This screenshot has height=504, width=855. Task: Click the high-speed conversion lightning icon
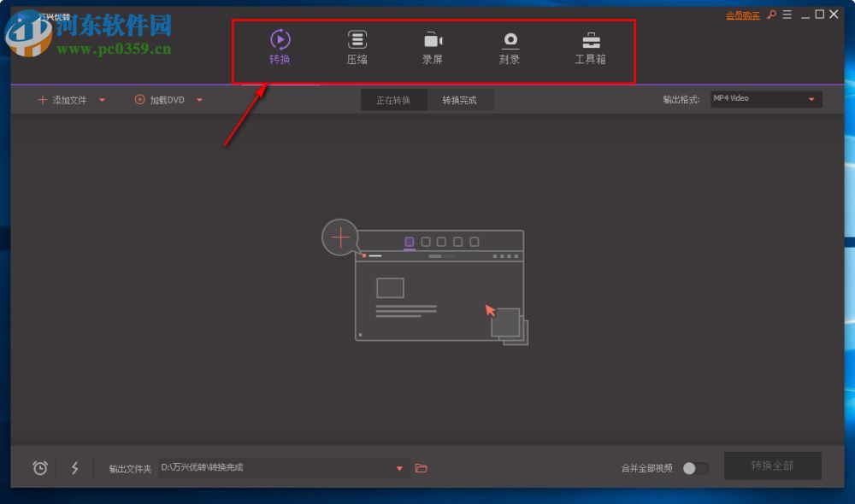75,467
